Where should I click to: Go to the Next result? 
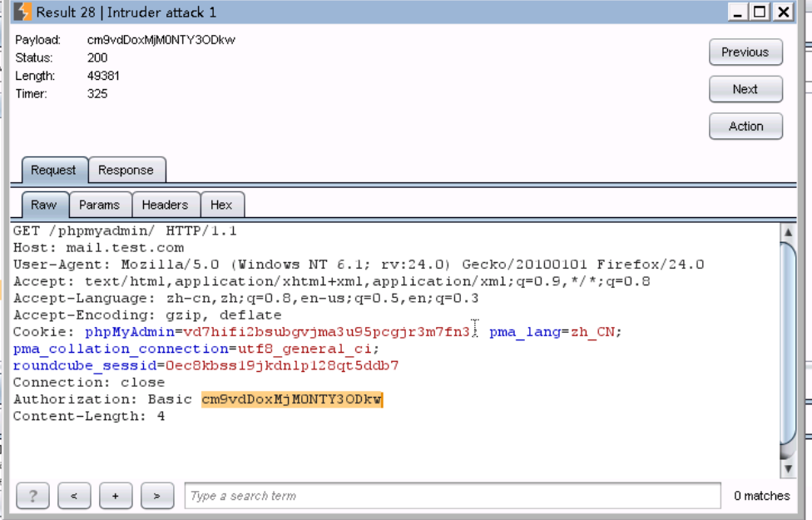(x=745, y=89)
